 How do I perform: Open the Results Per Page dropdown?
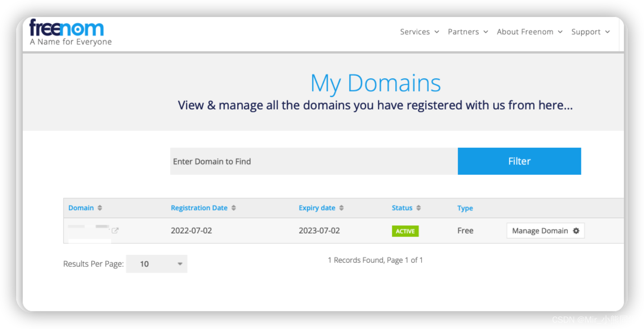click(157, 264)
